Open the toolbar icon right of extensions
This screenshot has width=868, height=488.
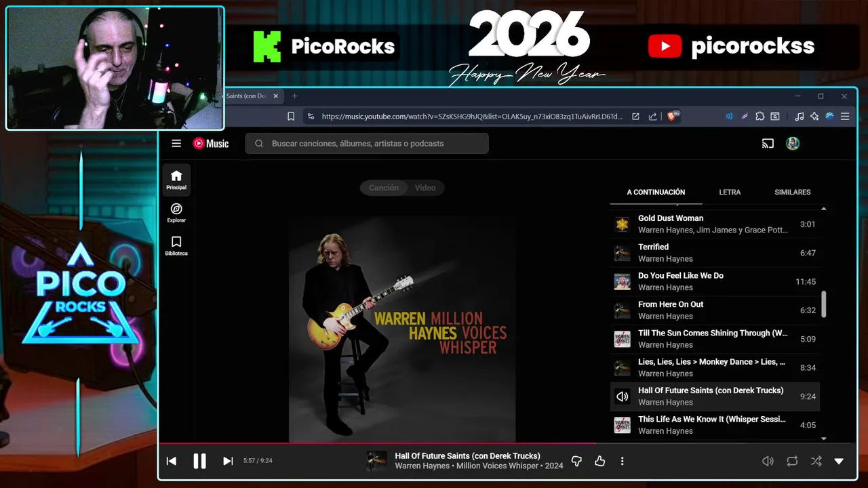pos(775,117)
